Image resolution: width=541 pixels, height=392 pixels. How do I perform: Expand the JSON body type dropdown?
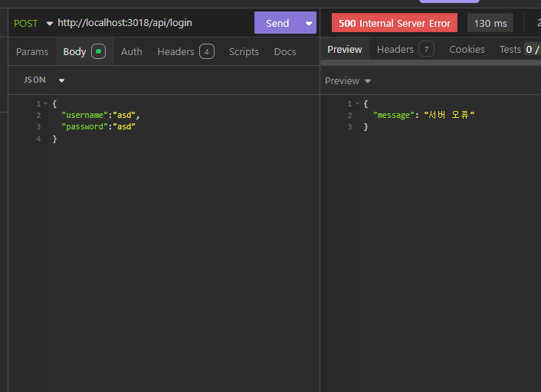tap(44, 80)
